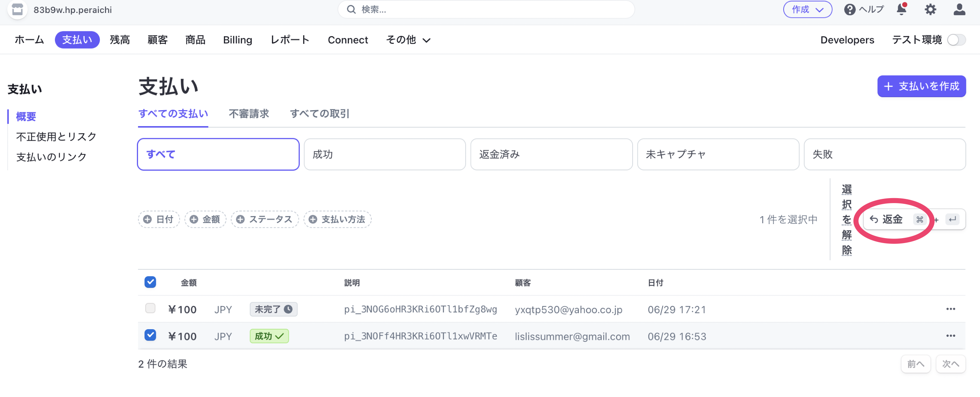Open the more options menu for the 06/29 16:53 payment

pyautogui.click(x=951, y=336)
